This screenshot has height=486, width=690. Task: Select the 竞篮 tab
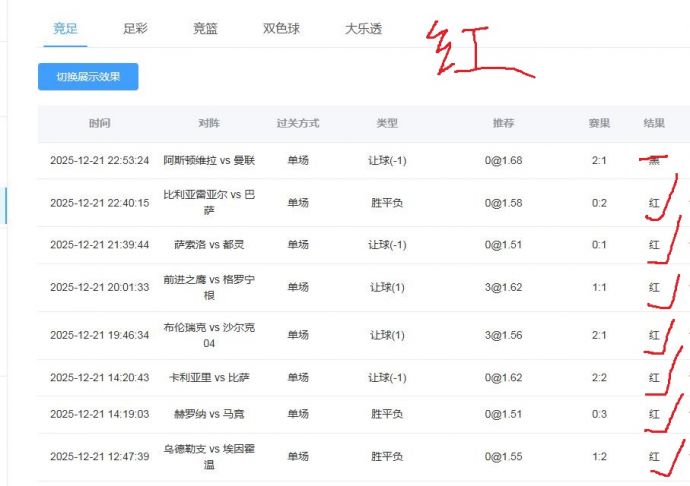coord(205,29)
